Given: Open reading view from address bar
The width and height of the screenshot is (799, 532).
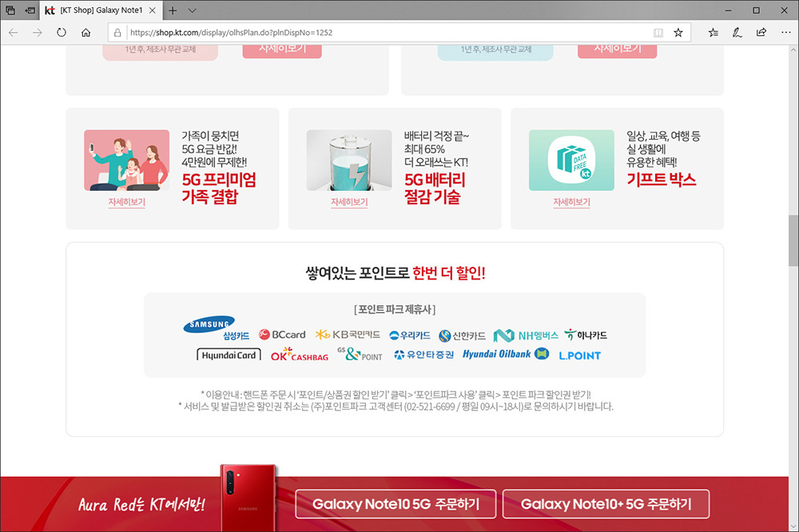Looking at the screenshot, I should click(658, 33).
